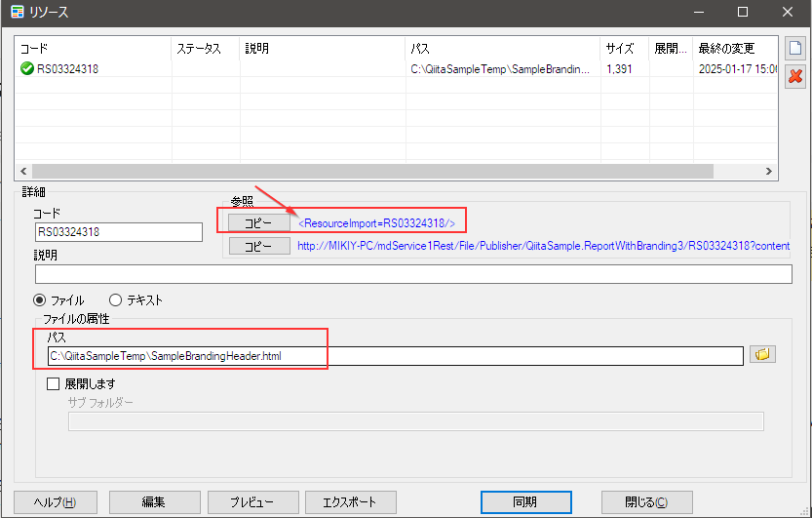The image size is (812, 518).
Task: Click the new resource page icon
Action: pos(794,48)
